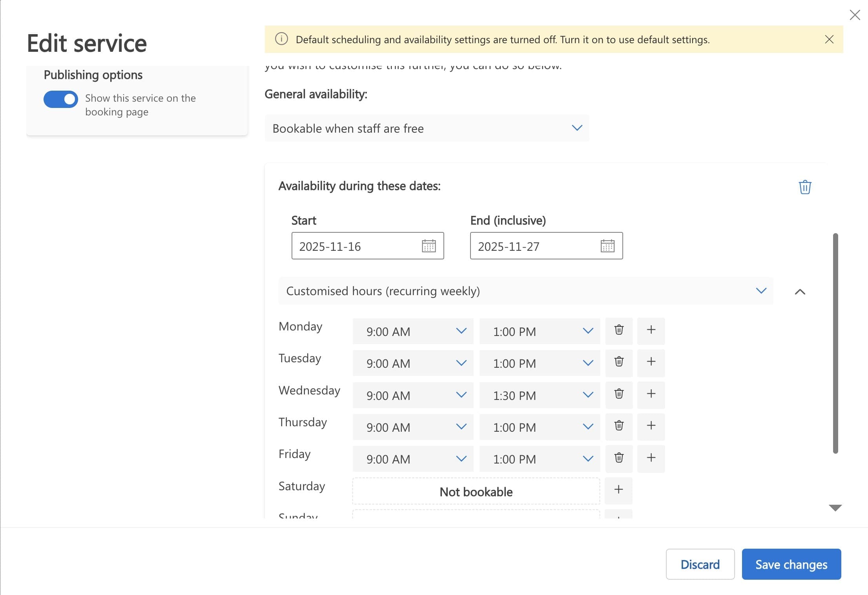Viewport: 868px width, 595px height.
Task: Open Monday start time 9:00 AM dropdown
Action: pyautogui.click(x=413, y=332)
